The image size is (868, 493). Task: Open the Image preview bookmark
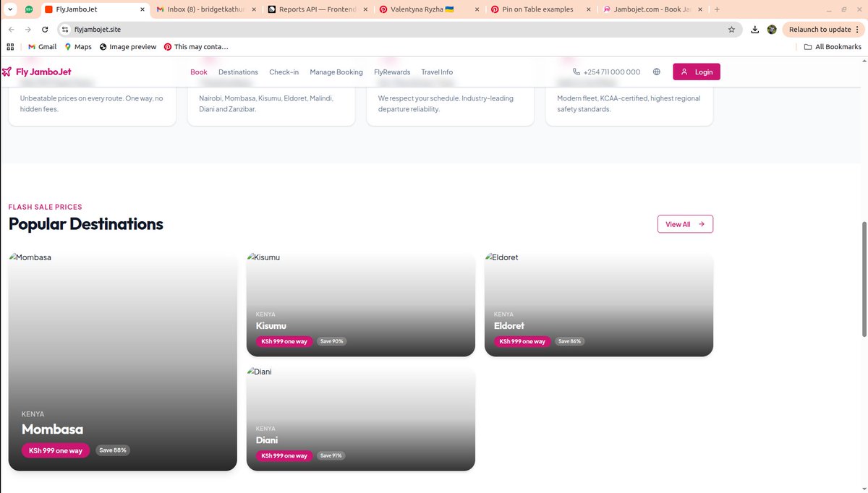click(128, 47)
